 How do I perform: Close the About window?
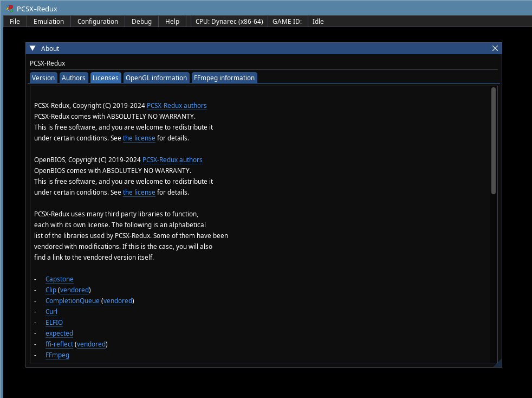(x=495, y=48)
